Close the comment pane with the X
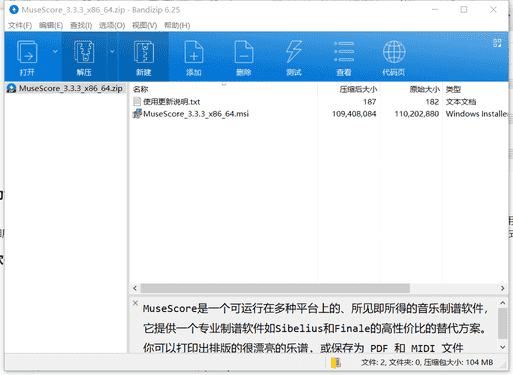This screenshot has width=513, height=375. click(135, 303)
